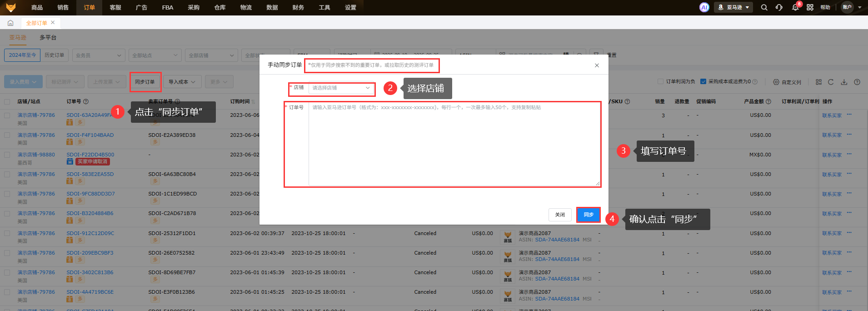Click the help icon beside 订单号 column header
868x311 pixels.
[x=86, y=101]
